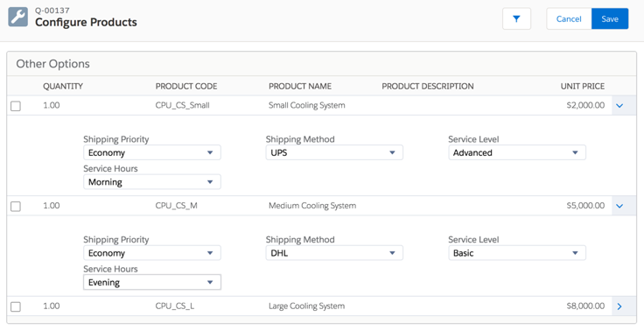Tick the Small Cooling System checkbox

(16, 106)
